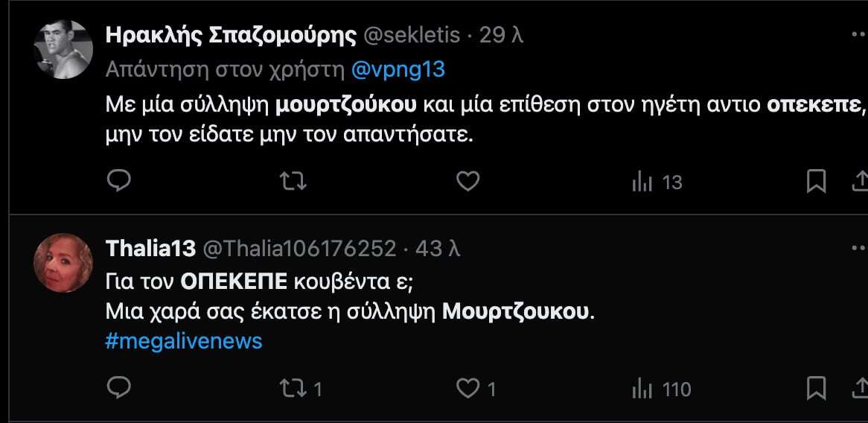Reply to Ηρακλής Σπαζομούρης's tweet
This screenshot has height=423, width=868.
(119, 181)
